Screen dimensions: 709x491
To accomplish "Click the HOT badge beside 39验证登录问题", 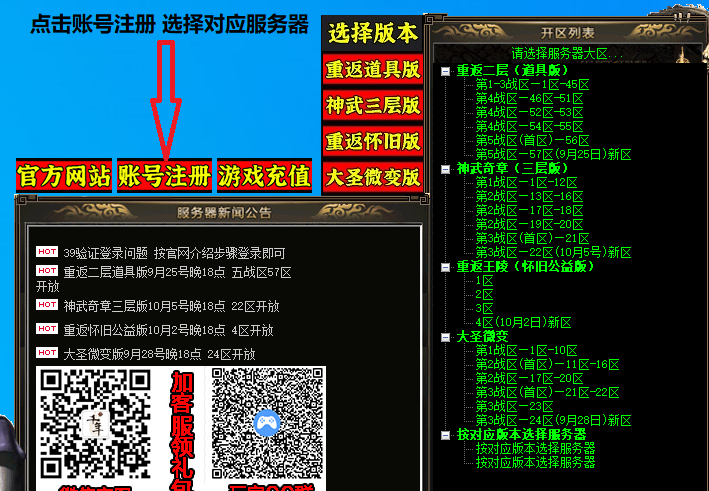I will 46,252.
